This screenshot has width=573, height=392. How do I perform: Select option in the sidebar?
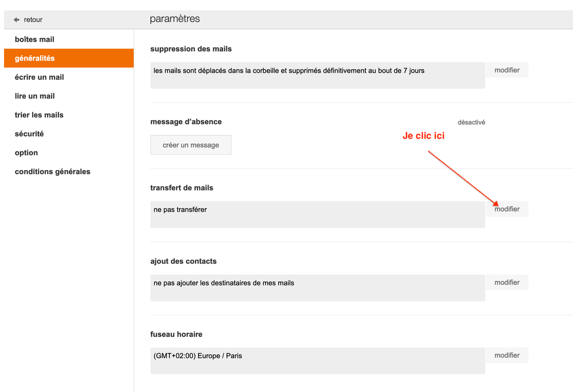26,153
